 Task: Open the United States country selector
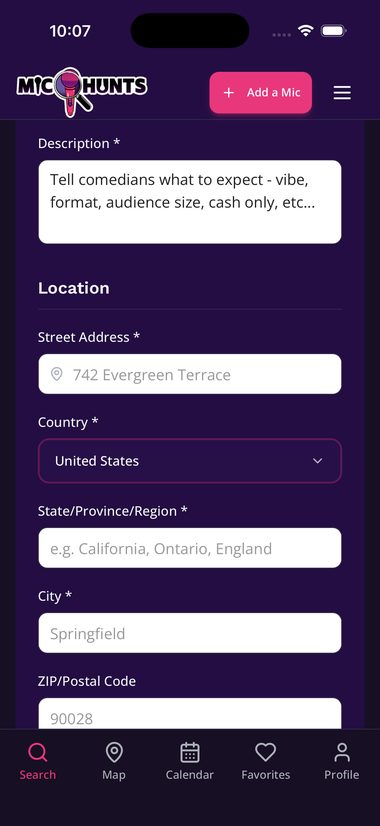[x=190, y=461]
